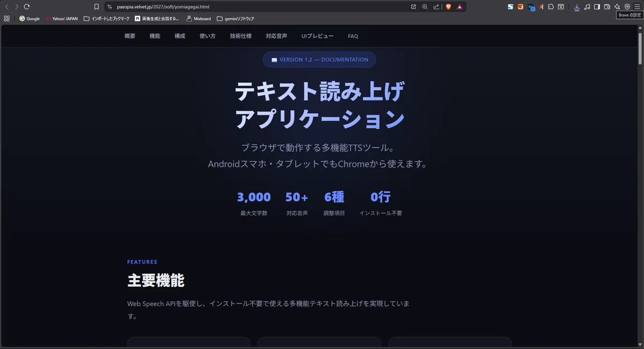Screen dimensions: 644x349
Task: Click the テキスト読み上げ アプリケーション main title
Action: (319, 105)
